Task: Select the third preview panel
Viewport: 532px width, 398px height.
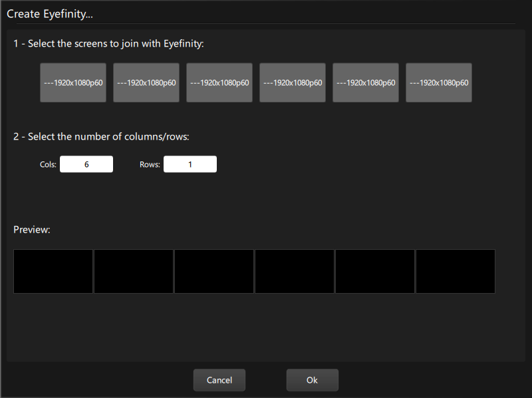Action: tap(213, 271)
